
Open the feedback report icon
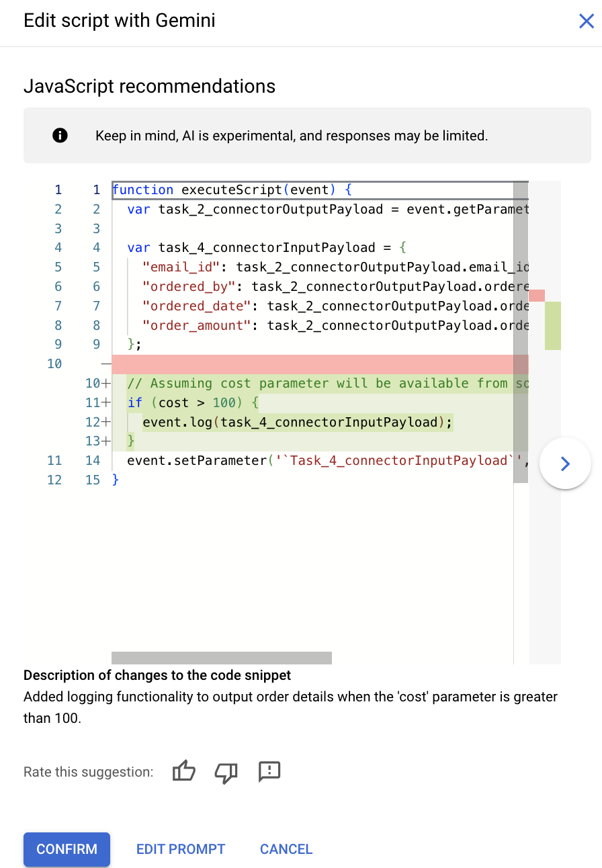pos(269,772)
